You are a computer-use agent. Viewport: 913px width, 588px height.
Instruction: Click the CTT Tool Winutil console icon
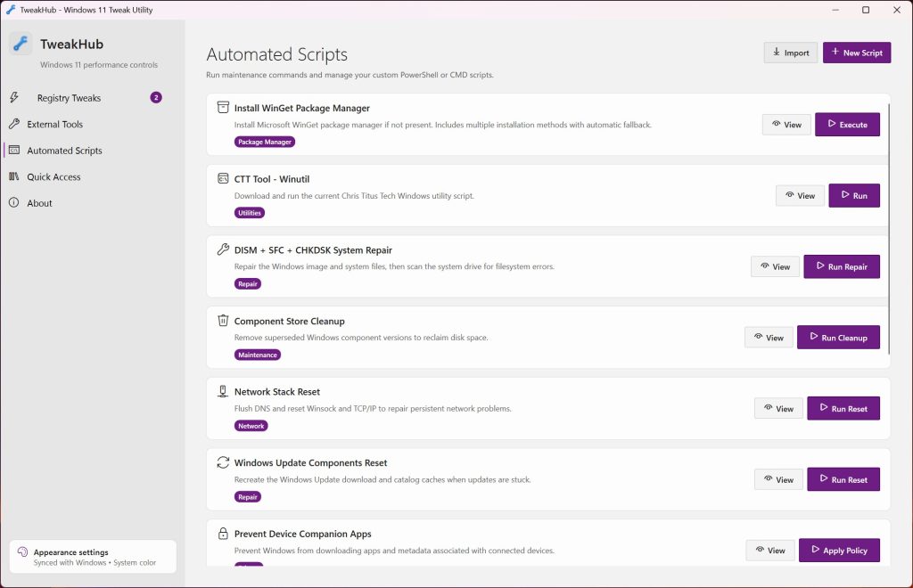(223, 178)
